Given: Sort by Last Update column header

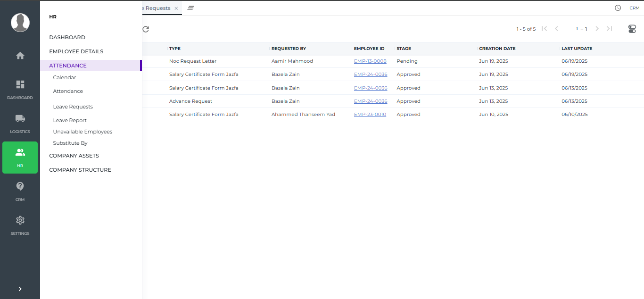Looking at the screenshot, I should (577, 49).
